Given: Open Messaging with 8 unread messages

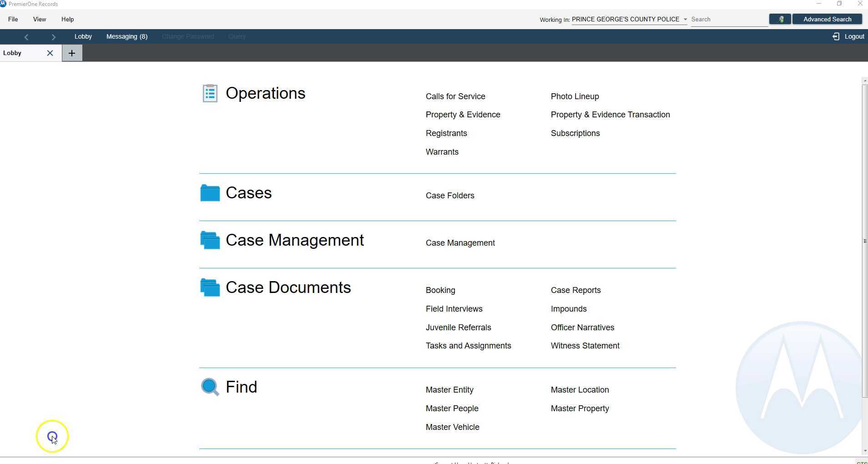Looking at the screenshot, I should coord(126,36).
